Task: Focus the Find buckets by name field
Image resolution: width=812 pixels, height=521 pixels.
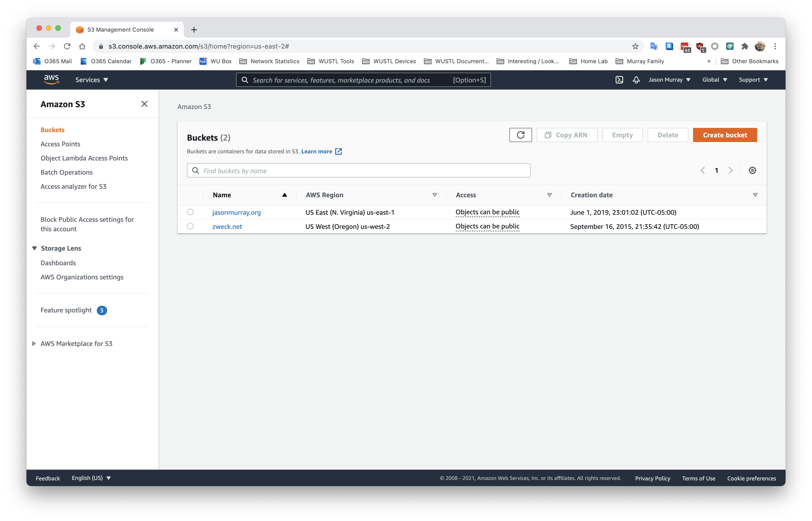Action: coord(358,171)
